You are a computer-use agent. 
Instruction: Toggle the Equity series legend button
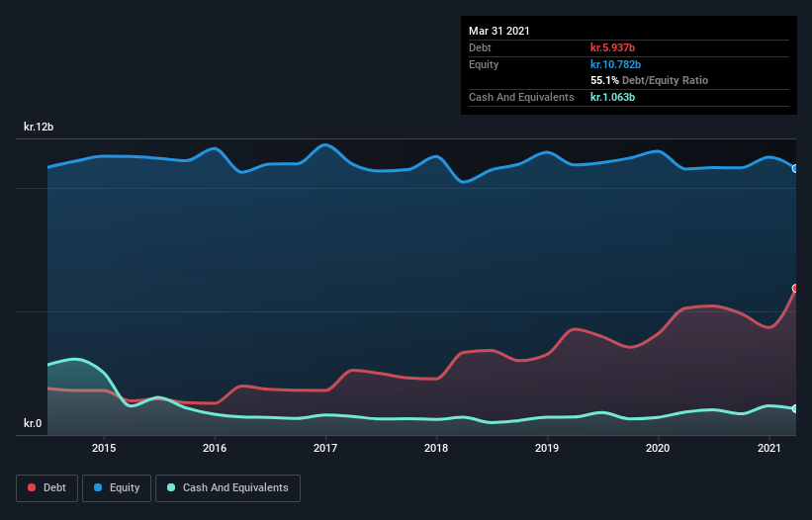117,488
